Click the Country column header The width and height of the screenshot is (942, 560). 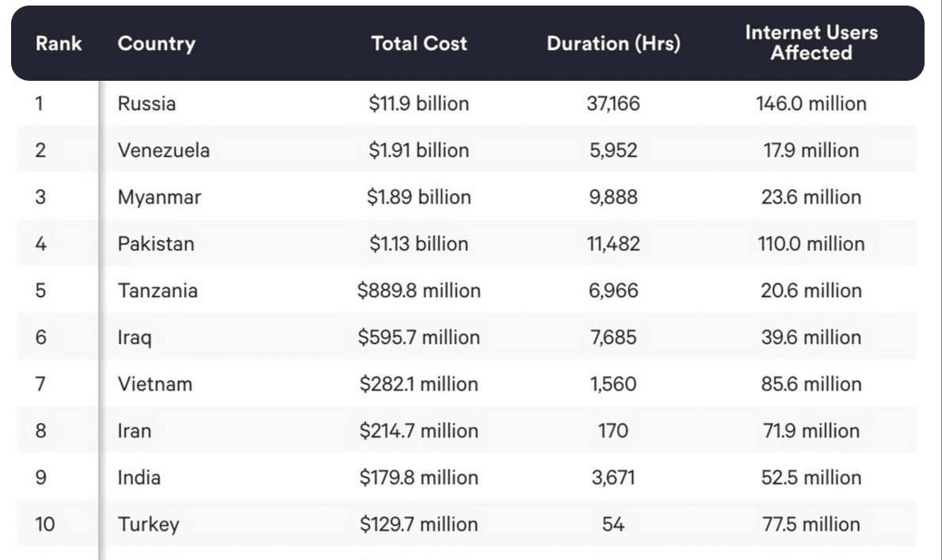156,44
